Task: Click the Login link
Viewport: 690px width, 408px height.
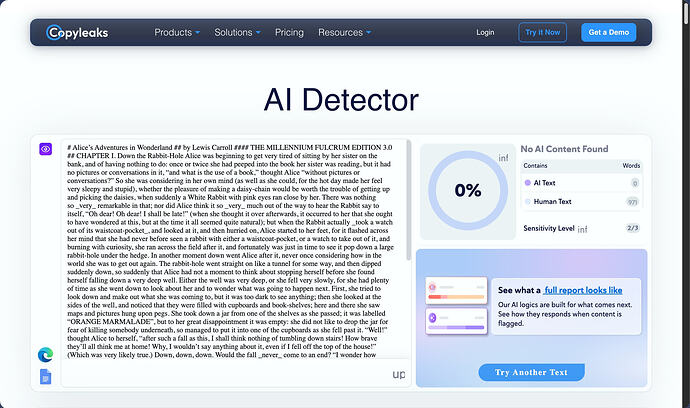Action: (x=485, y=32)
